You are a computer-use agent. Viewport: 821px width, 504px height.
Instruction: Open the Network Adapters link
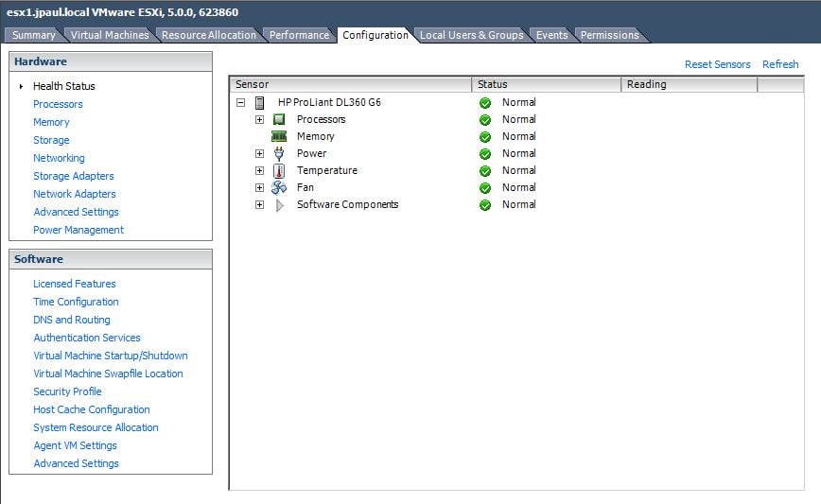(x=75, y=194)
